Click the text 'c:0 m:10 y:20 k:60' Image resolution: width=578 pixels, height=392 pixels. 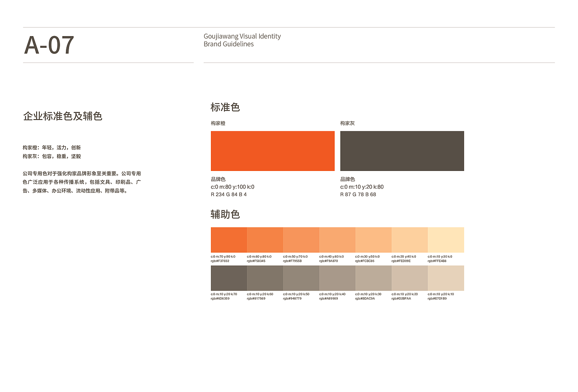pos(260,294)
